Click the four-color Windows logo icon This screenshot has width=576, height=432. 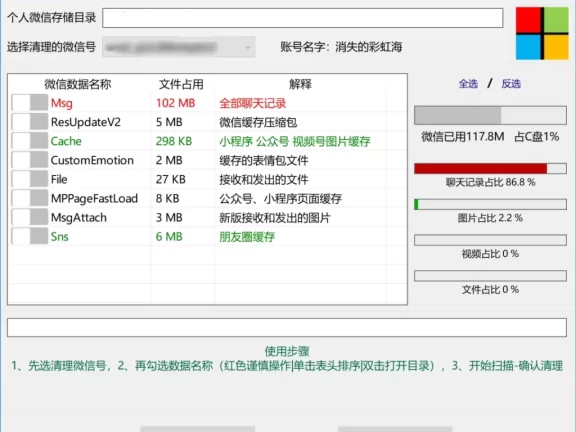click(x=542, y=33)
